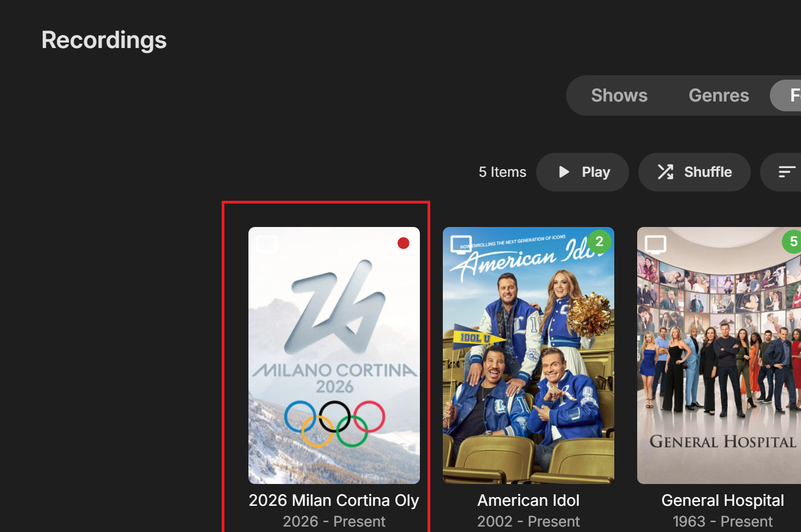Click the TV icon on General Hospital poster
The image size is (801, 532).
point(655,244)
